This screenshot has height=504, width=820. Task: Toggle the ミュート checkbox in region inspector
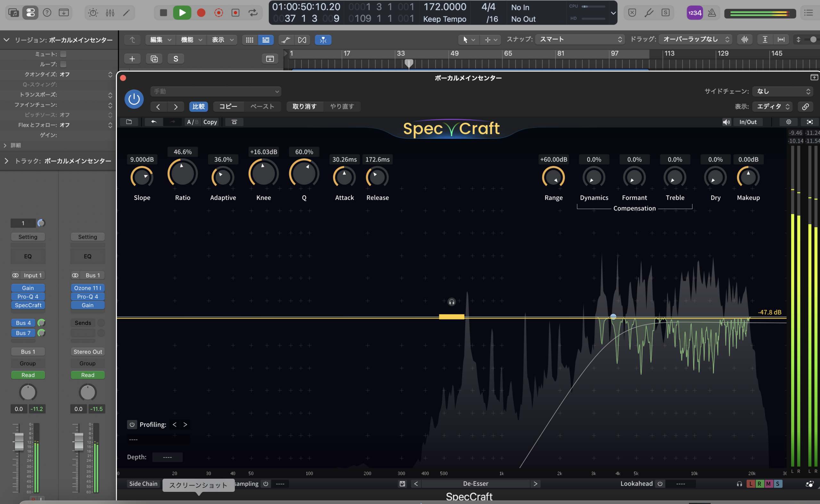pyautogui.click(x=63, y=54)
